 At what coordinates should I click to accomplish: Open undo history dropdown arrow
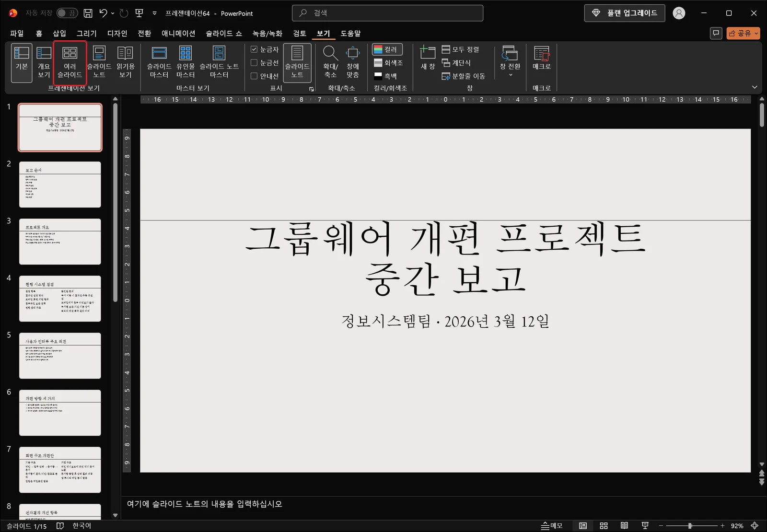click(113, 13)
